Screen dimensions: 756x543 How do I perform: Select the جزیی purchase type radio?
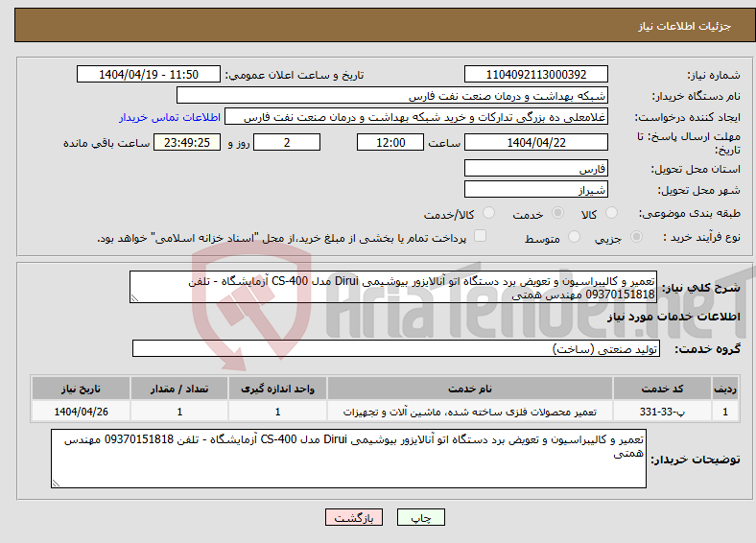pyautogui.click(x=636, y=237)
